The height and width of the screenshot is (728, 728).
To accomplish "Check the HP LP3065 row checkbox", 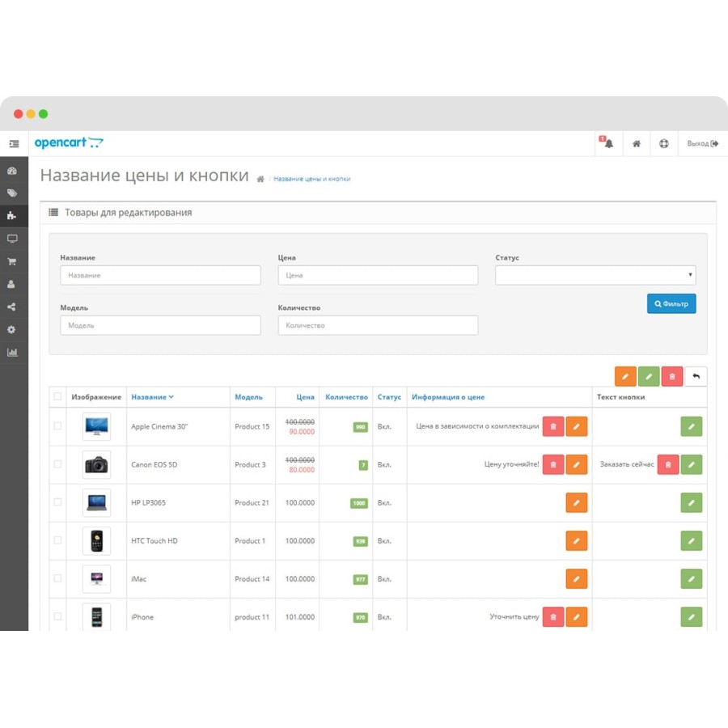I will point(57,502).
